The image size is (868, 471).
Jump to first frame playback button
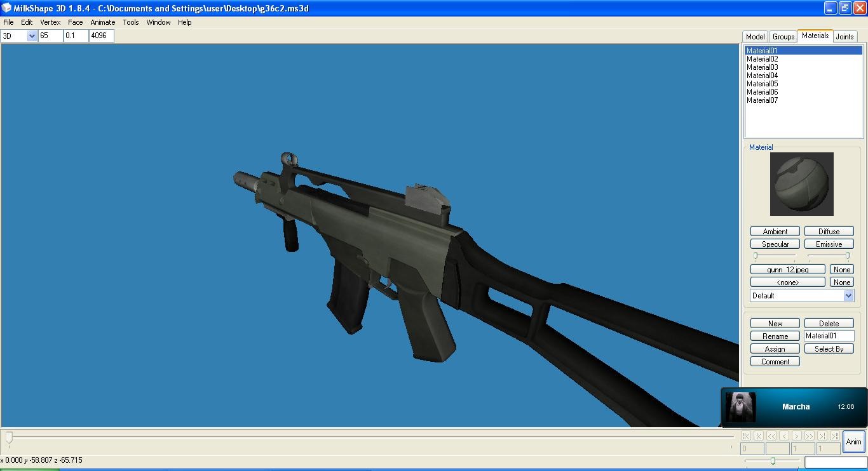click(x=746, y=436)
